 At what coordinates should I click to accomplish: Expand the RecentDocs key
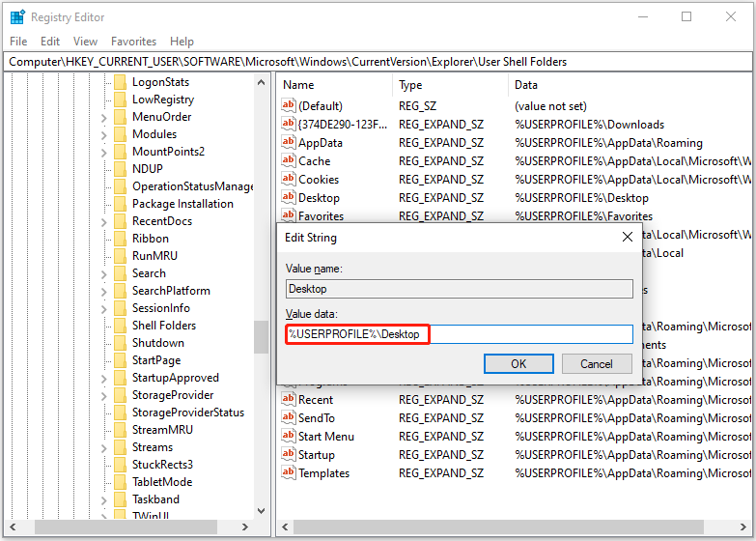pos(103,221)
